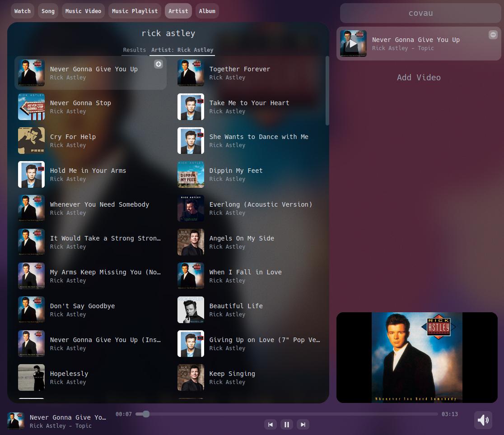
Task: Choose Never Gonna Give You Up (Ins… track
Action: click(x=91, y=344)
